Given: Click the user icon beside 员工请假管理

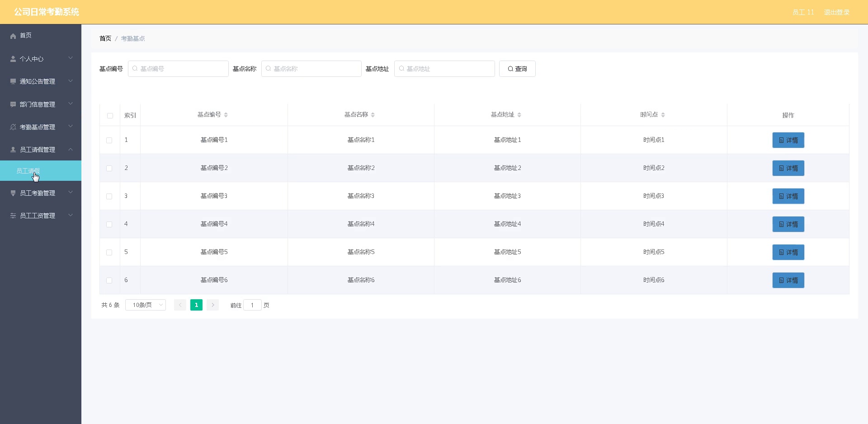Looking at the screenshot, I should pyautogui.click(x=13, y=150).
